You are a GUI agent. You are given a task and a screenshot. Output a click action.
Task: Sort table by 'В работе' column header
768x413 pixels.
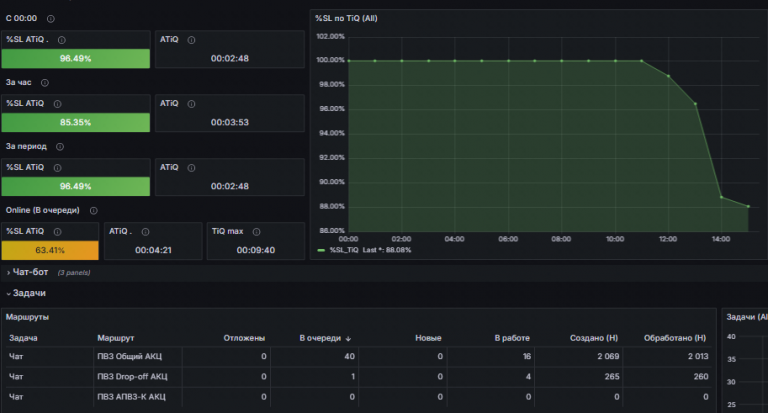pos(512,338)
